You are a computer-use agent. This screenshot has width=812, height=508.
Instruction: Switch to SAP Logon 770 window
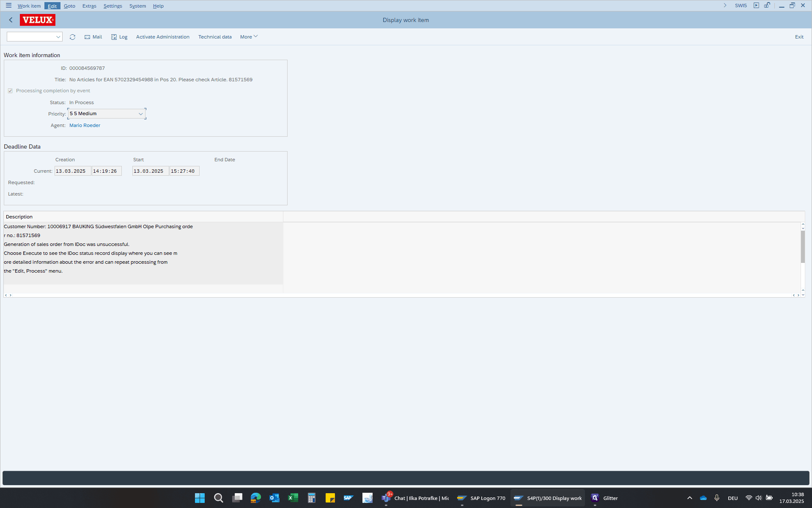(x=481, y=498)
